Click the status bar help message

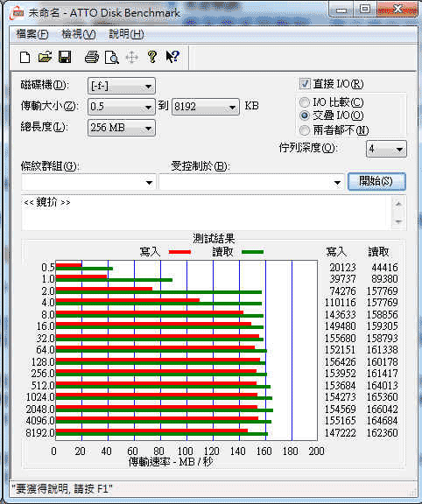[x=62, y=489]
